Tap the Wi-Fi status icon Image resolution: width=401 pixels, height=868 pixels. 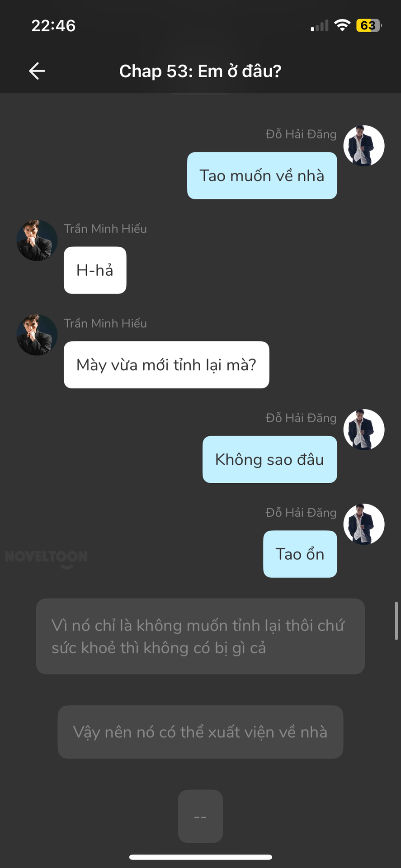pyautogui.click(x=343, y=25)
